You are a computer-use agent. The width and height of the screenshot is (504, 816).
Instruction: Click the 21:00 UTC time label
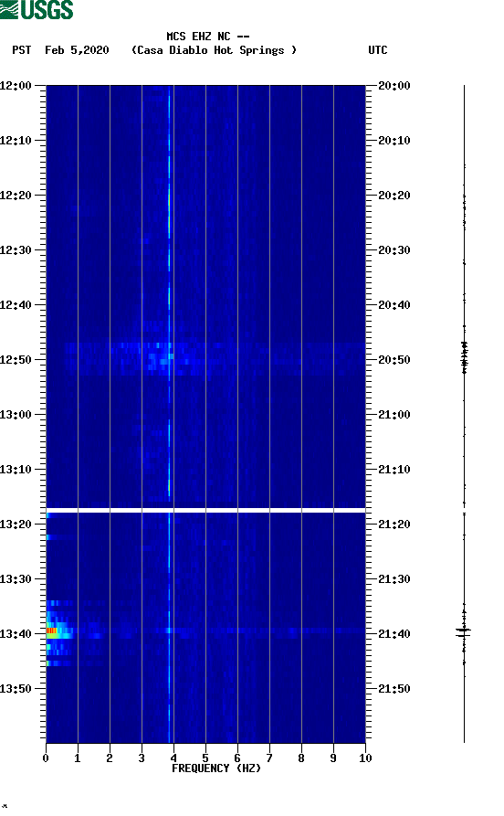tap(394, 415)
